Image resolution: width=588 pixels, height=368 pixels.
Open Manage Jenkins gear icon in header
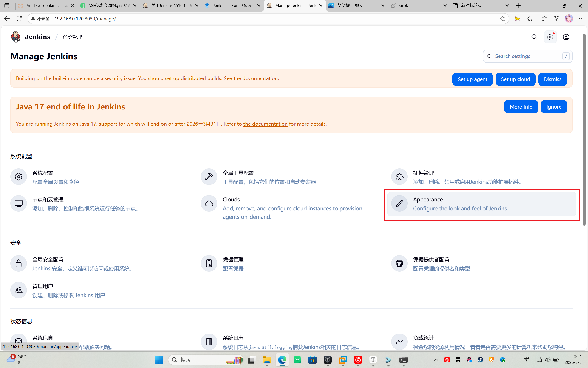tap(550, 37)
